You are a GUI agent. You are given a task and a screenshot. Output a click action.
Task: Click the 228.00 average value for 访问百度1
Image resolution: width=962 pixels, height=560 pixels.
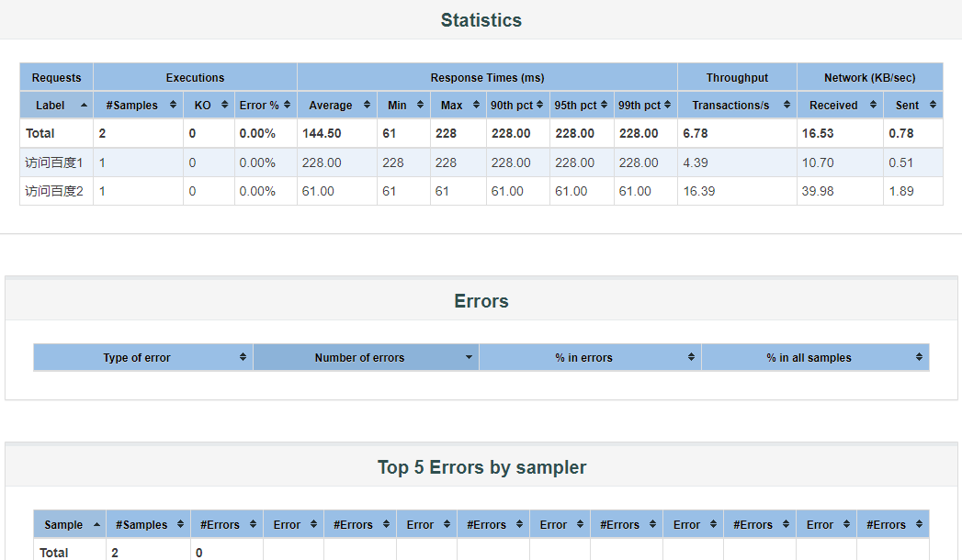click(x=322, y=162)
